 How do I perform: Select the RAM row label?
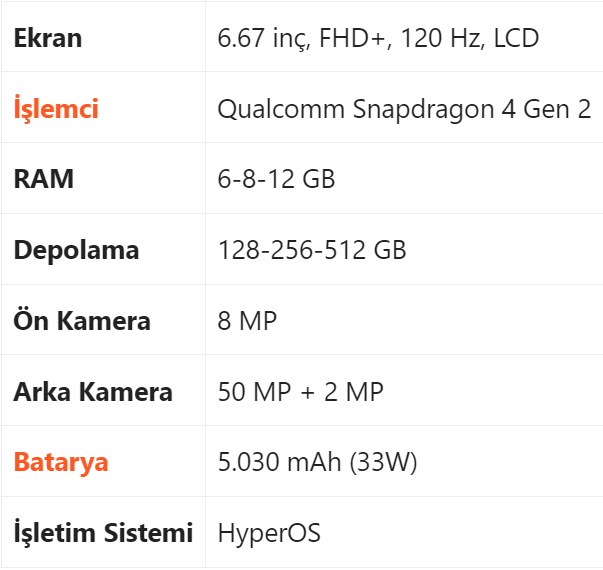point(44,180)
